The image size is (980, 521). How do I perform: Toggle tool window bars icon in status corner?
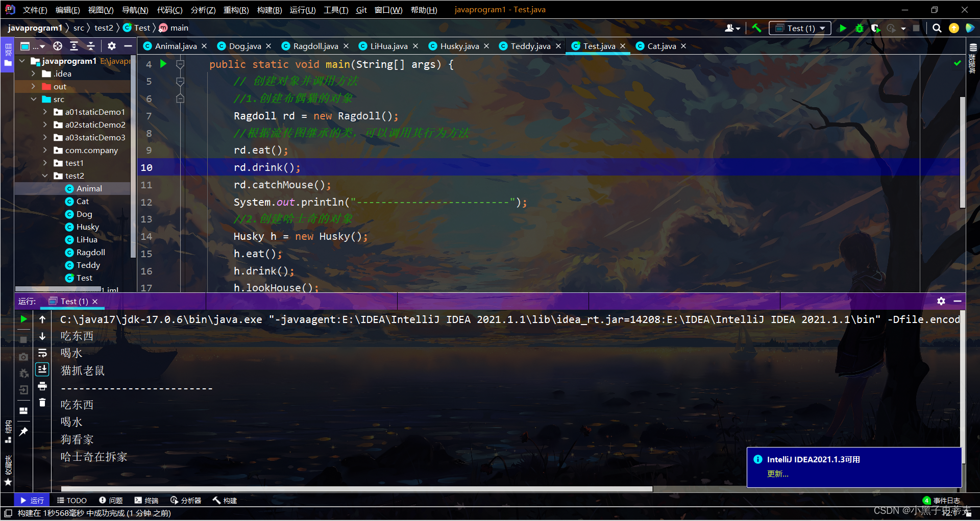pyautogui.click(x=8, y=513)
